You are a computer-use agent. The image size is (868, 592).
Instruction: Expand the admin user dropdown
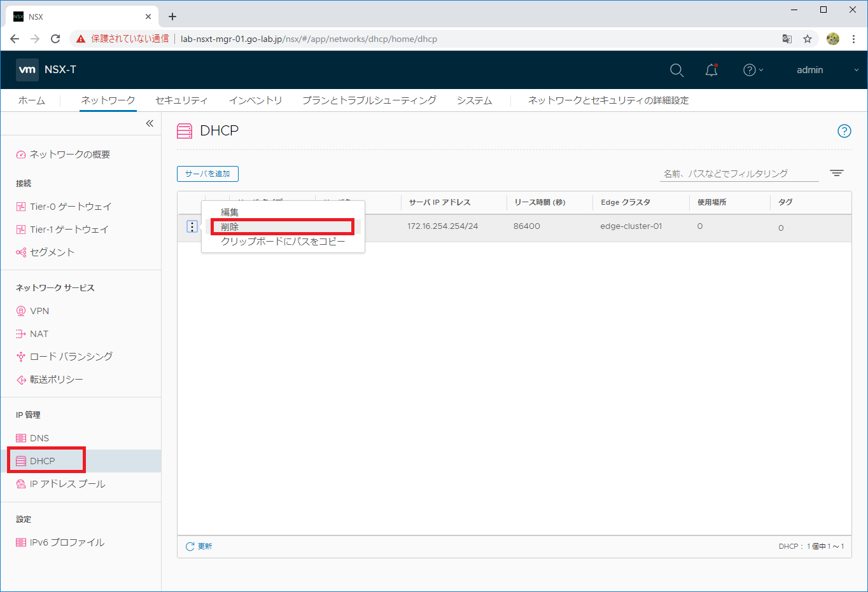(x=827, y=70)
